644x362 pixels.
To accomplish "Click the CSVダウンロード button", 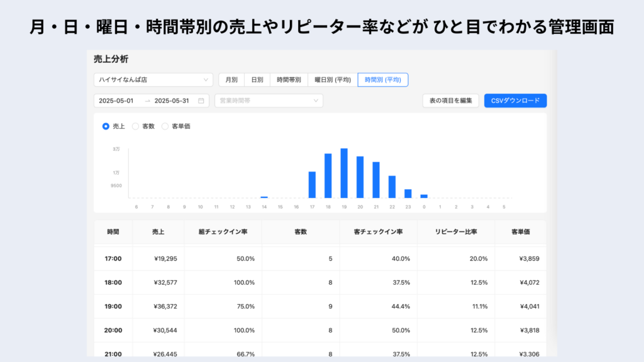I will tap(515, 101).
